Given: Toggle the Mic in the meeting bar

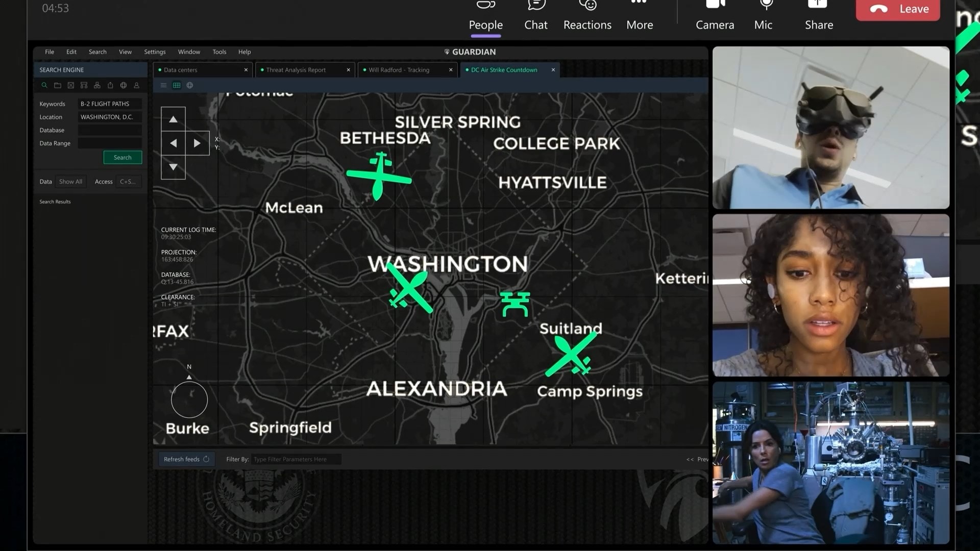Looking at the screenshot, I should point(764,16).
